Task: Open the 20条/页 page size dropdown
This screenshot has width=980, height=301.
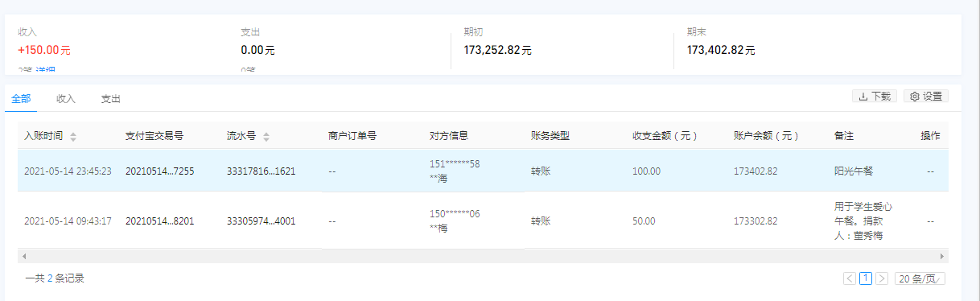Action: click(x=920, y=278)
